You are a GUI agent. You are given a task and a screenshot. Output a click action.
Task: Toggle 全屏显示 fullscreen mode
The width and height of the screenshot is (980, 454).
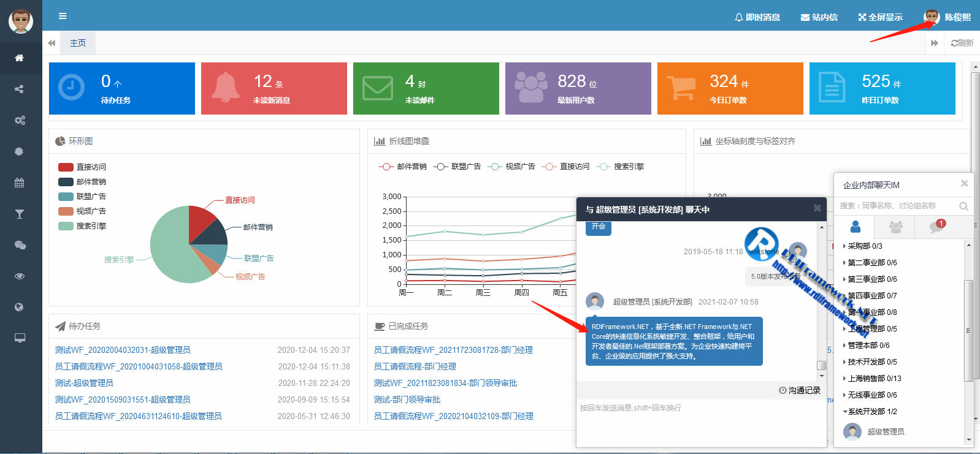(x=881, y=17)
